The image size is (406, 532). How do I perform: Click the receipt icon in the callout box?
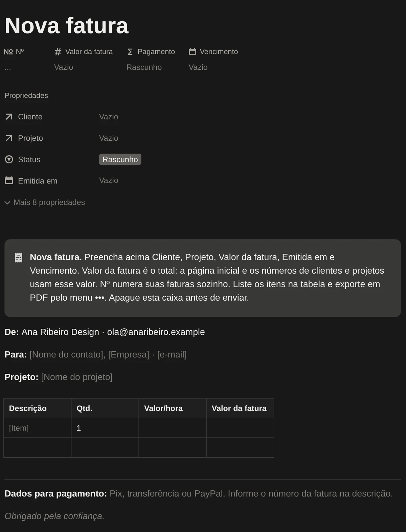(x=19, y=257)
